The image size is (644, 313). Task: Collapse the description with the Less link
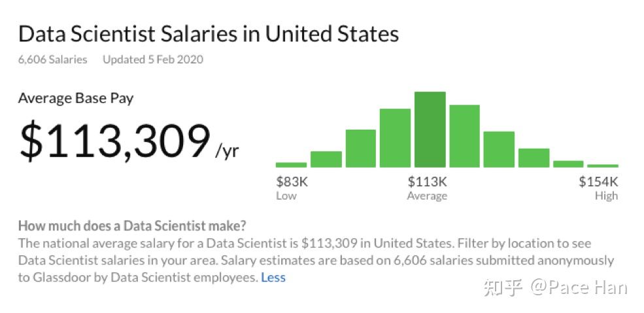coord(273,278)
